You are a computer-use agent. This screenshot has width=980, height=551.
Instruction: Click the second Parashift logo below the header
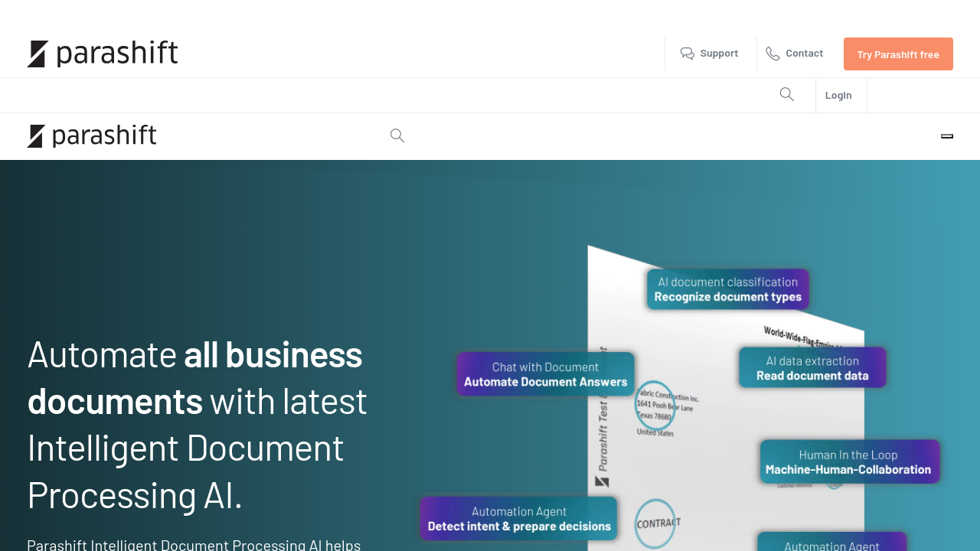click(92, 136)
